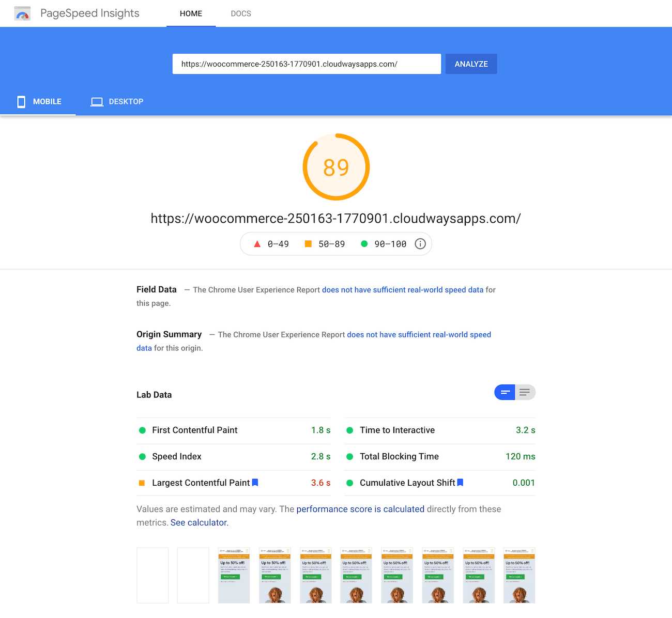
Task: Open 'performance score is calculated' link
Action: 360,509
